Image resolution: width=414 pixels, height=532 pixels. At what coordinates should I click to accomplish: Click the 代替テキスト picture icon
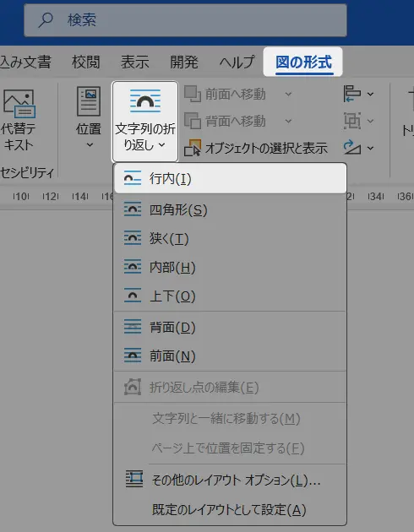point(19,104)
